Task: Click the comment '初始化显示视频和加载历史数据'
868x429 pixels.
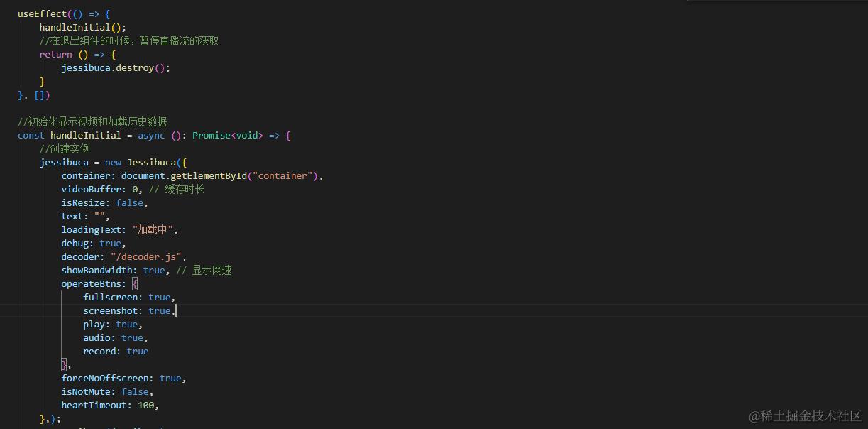Action: tap(92, 121)
